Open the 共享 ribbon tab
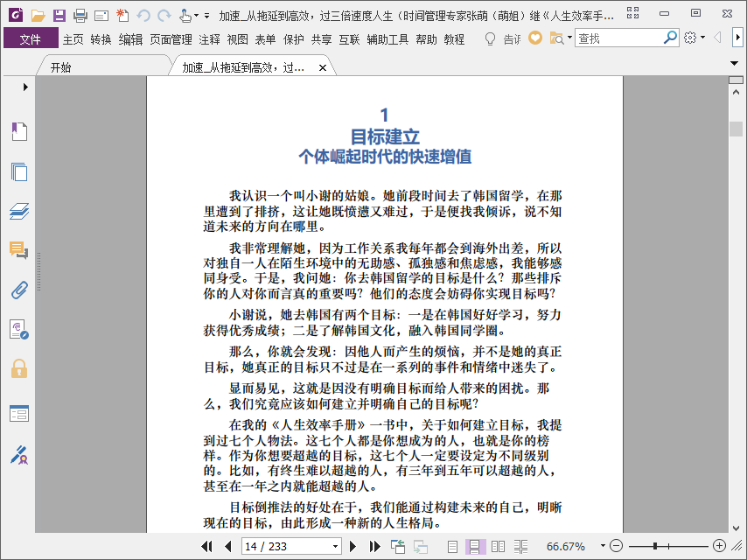 [322, 39]
